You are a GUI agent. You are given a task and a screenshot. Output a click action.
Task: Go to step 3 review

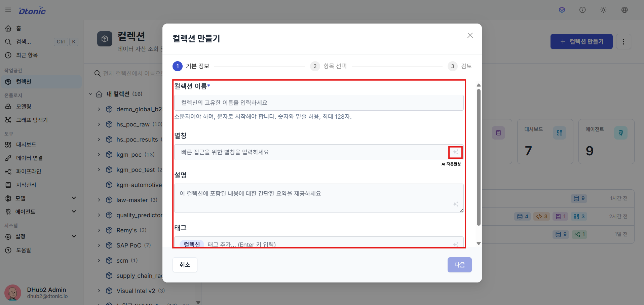coord(460,66)
